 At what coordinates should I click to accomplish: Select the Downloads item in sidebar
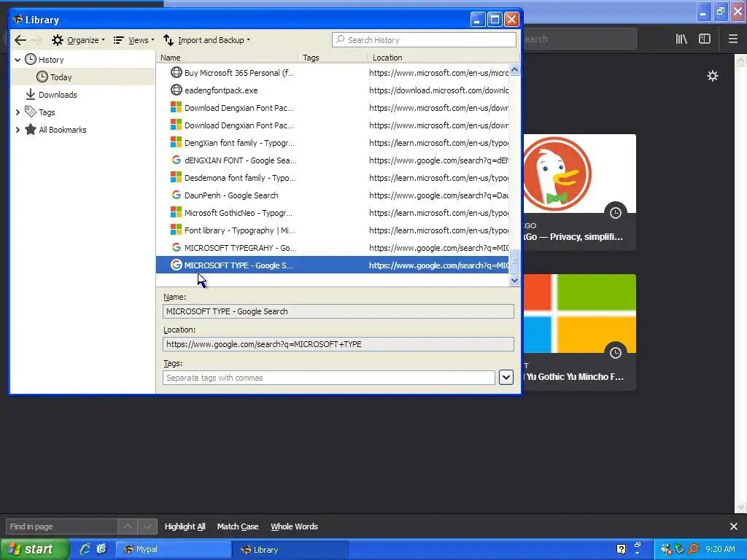(57, 95)
